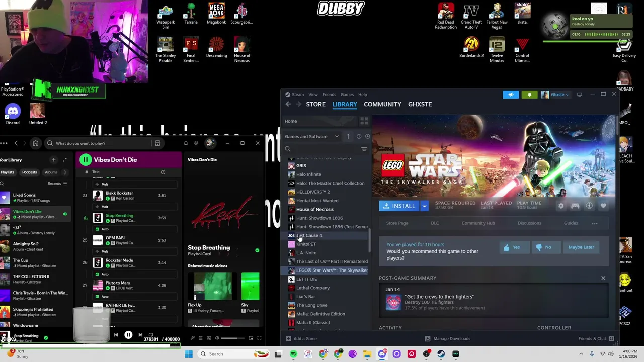Adjust Spotify volume slider
Viewport: 644px width, 362px height.
pos(233,338)
